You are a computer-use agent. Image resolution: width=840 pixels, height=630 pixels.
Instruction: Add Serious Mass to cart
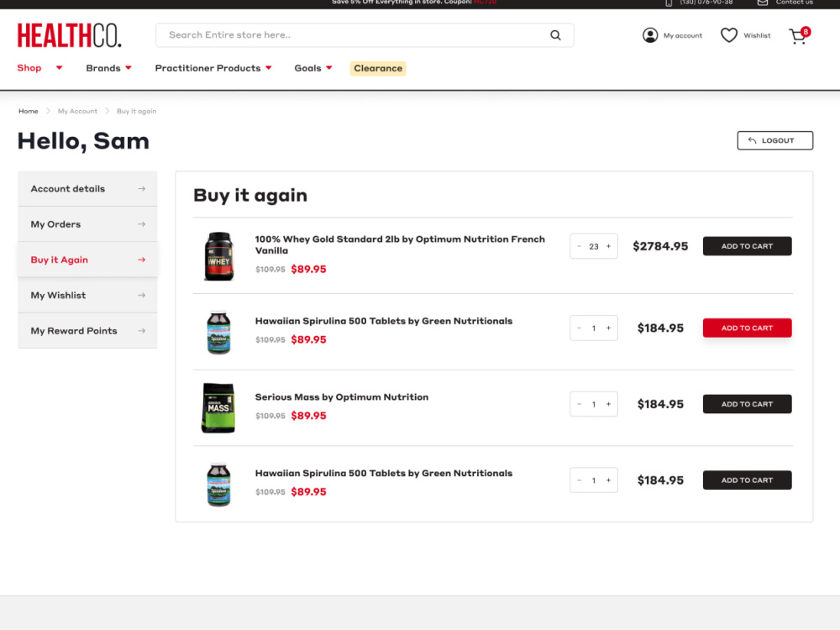click(747, 404)
